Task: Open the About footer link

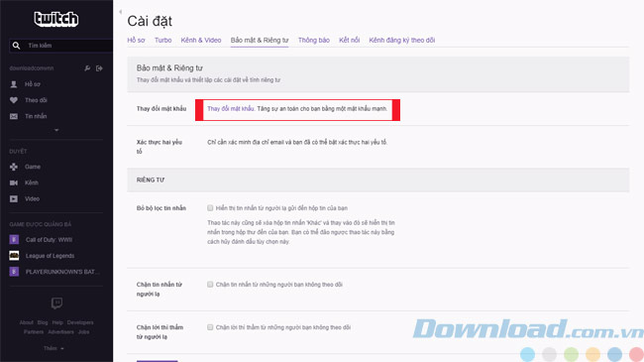Action: tap(27, 322)
